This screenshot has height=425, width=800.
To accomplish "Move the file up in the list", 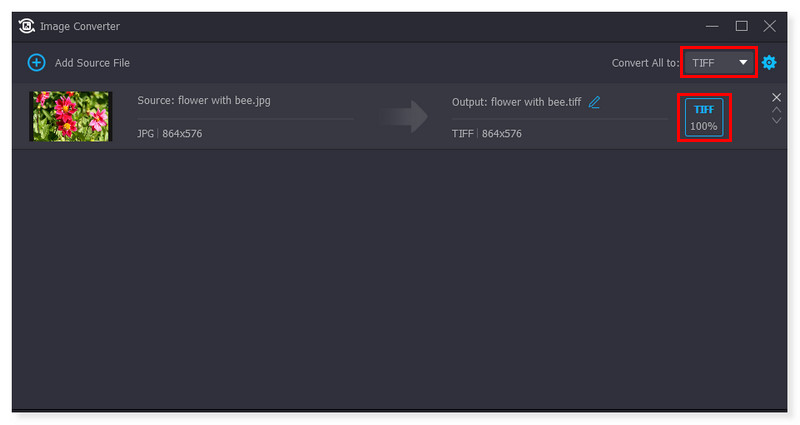I will (777, 109).
